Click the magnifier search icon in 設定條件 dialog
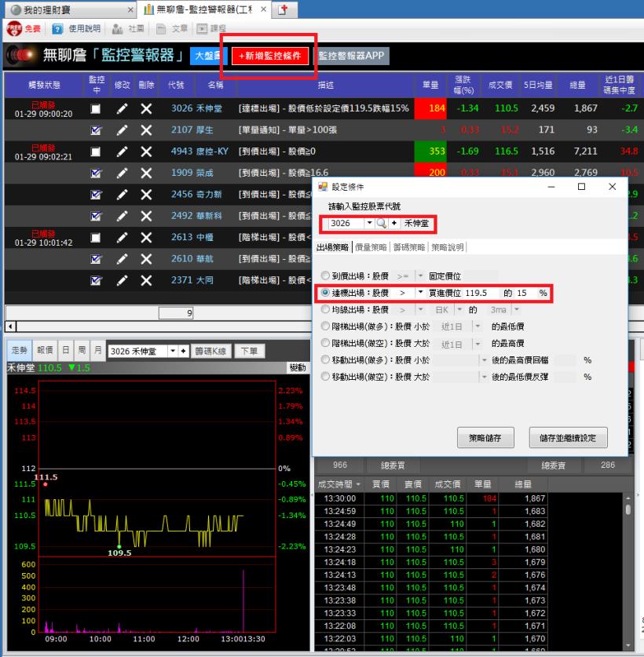644x657 pixels. 381,224
